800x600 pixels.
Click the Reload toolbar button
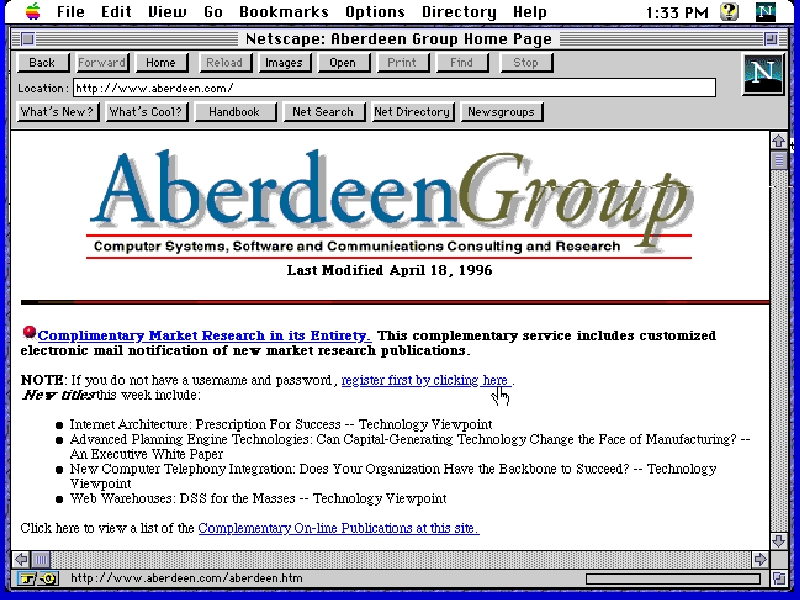(x=224, y=63)
